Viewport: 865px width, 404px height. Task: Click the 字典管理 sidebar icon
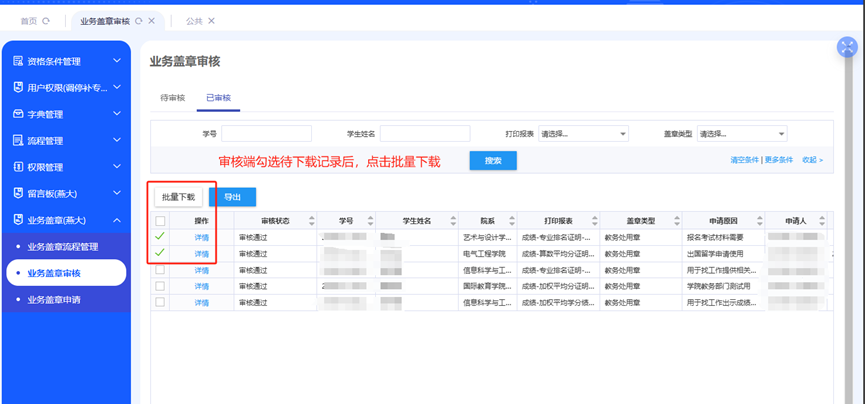pos(18,114)
